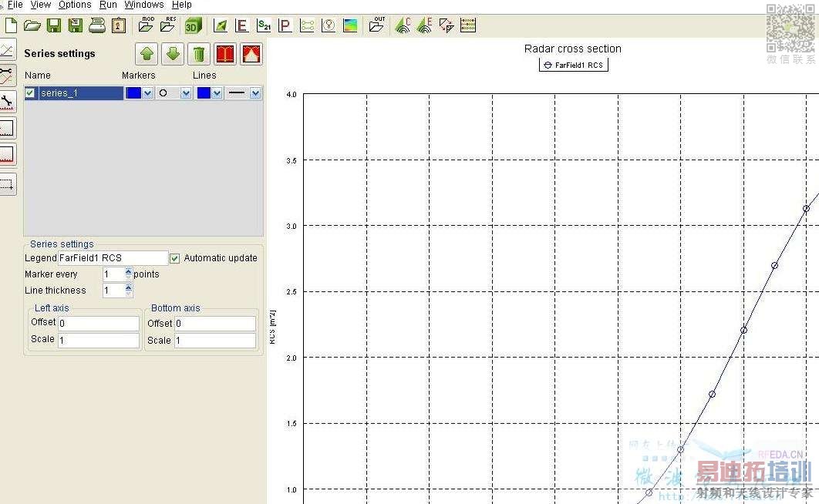Open the File menu
Image resolution: width=819 pixels, height=504 pixels.
15,5
